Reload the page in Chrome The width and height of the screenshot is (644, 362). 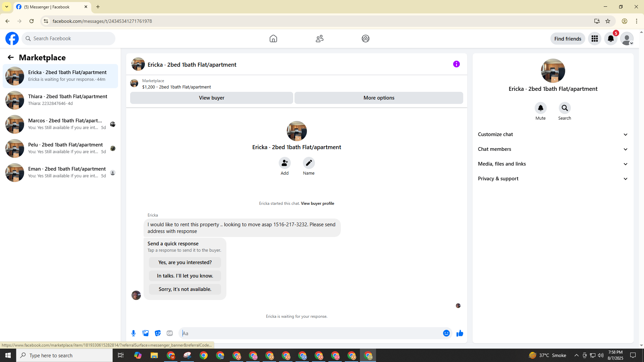32,21
